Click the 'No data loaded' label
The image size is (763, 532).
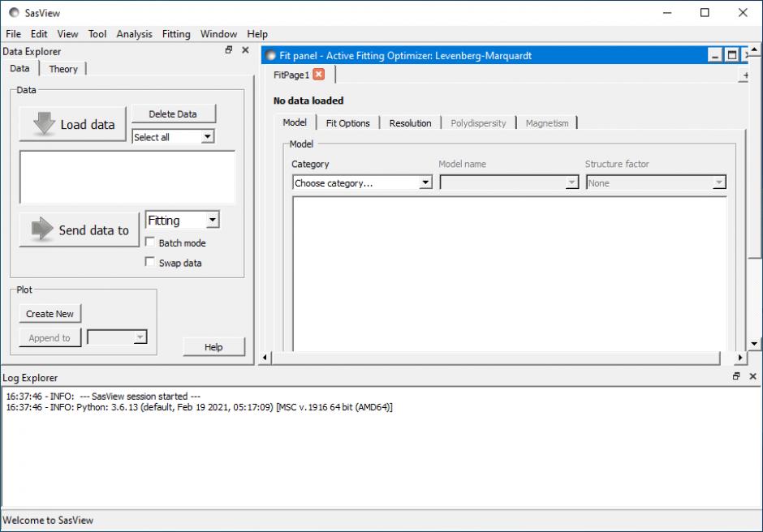(x=308, y=101)
